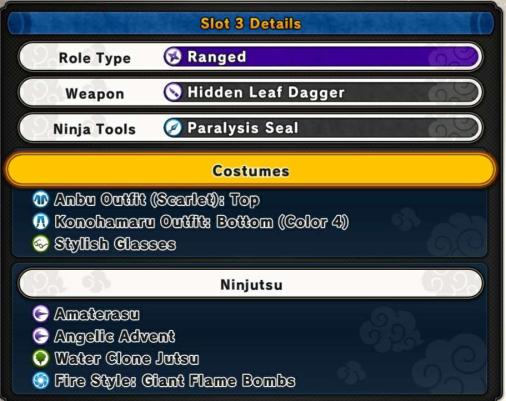506x401 pixels.
Task: Click the Giant Flame Bombs swirl icon
Action: (x=41, y=381)
